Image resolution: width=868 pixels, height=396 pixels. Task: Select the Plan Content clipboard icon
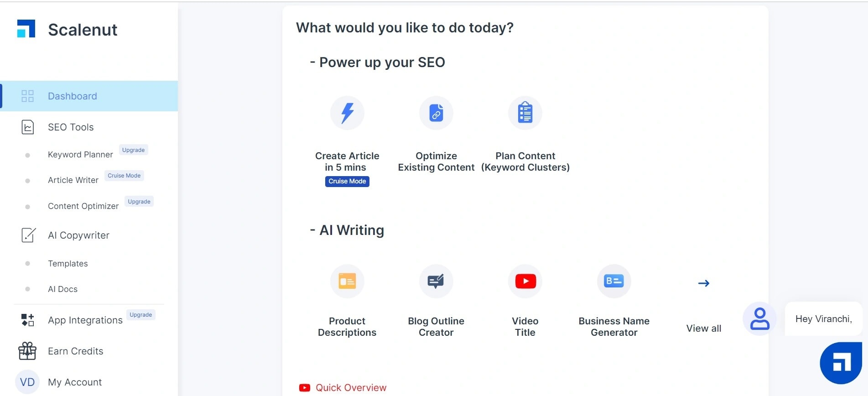tap(525, 113)
